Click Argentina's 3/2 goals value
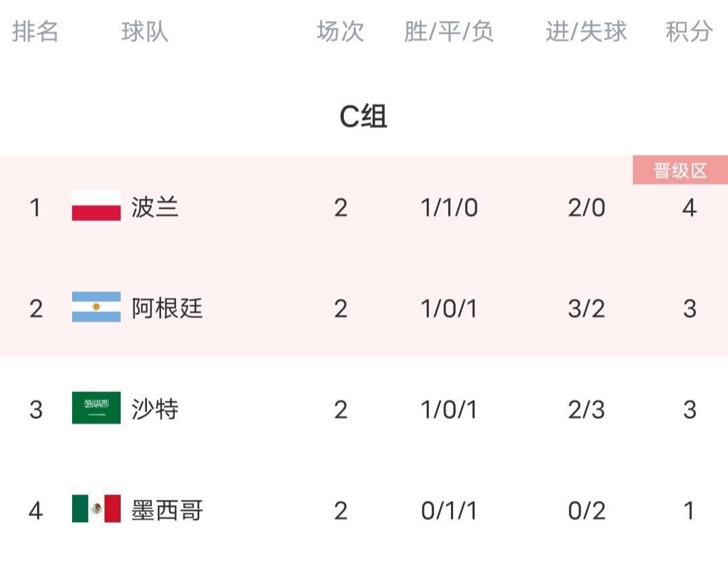728x582 pixels. tap(586, 309)
